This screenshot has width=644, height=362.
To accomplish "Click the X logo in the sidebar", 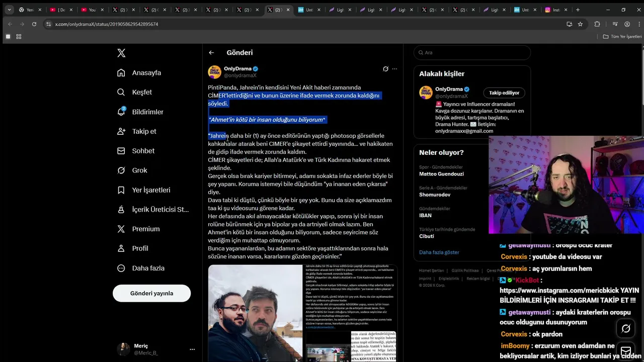I will coord(121,53).
